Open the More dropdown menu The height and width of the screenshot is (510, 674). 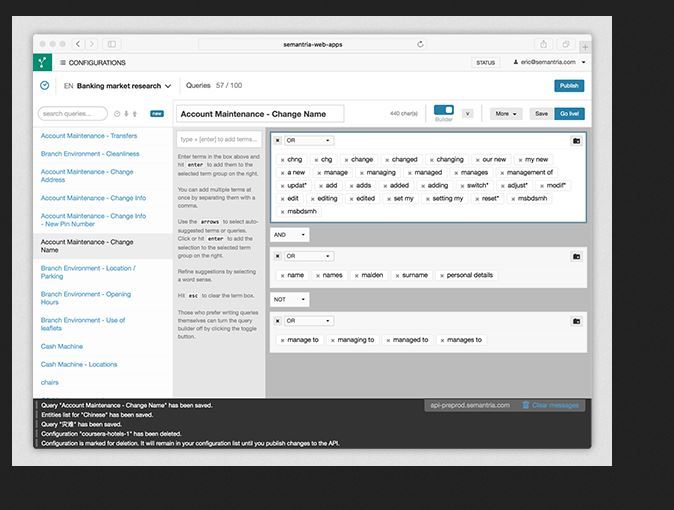pos(506,114)
